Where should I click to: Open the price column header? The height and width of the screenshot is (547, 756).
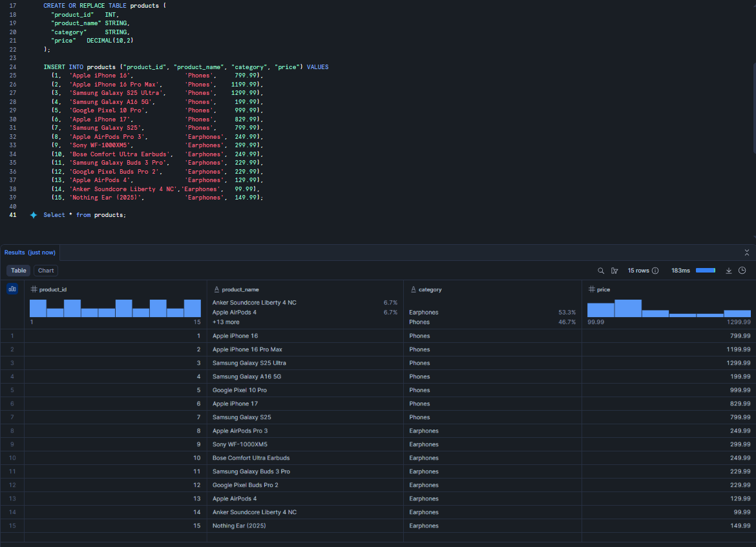[604, 290]
